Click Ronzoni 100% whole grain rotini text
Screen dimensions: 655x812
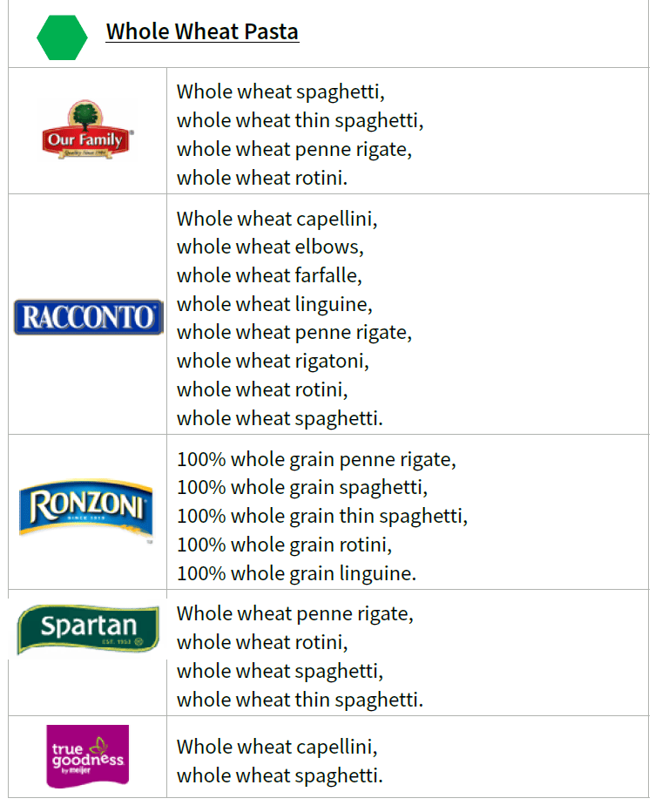[x=284, y=545]
